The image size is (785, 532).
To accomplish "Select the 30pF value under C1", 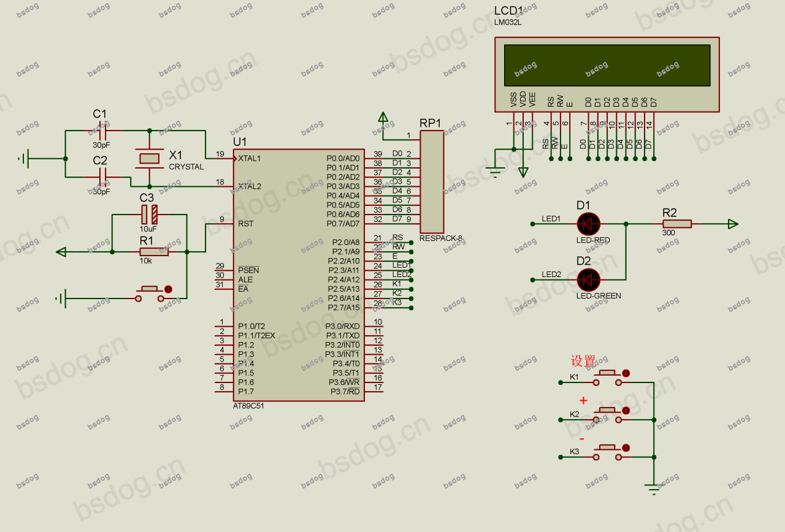I will tap(102, 145).
